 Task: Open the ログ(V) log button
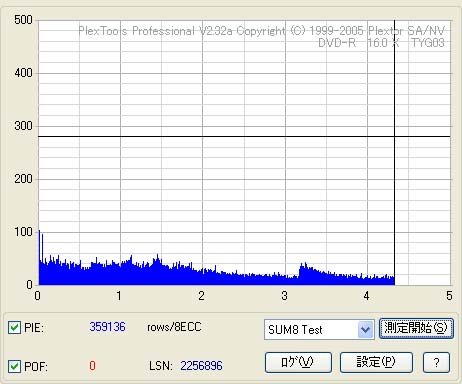[x=298, y=362]
